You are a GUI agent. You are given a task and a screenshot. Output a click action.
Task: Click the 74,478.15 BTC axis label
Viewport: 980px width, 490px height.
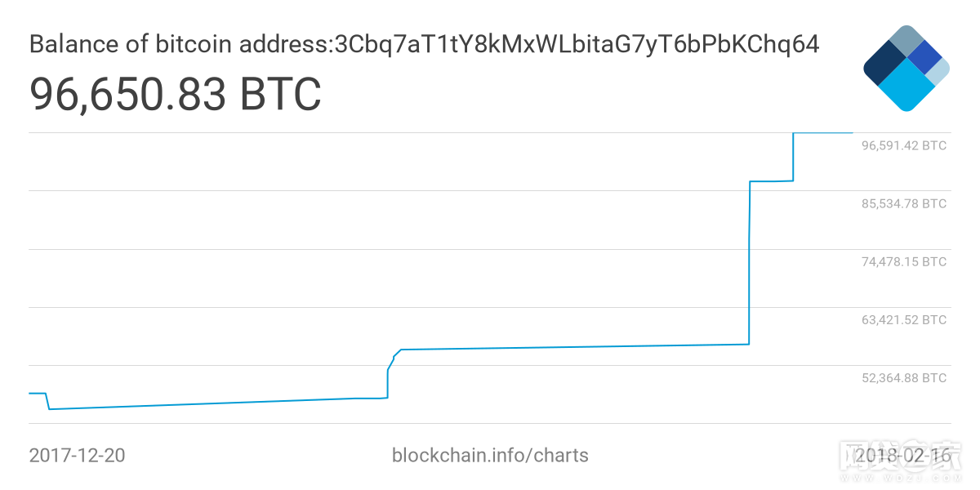click(903, 262)
